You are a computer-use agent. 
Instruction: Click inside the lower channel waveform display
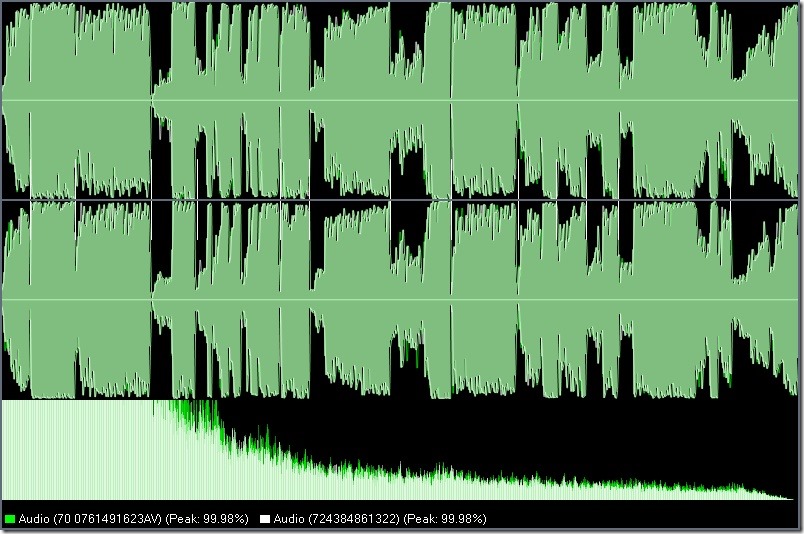pyautogui.click(x=400, y=300)
